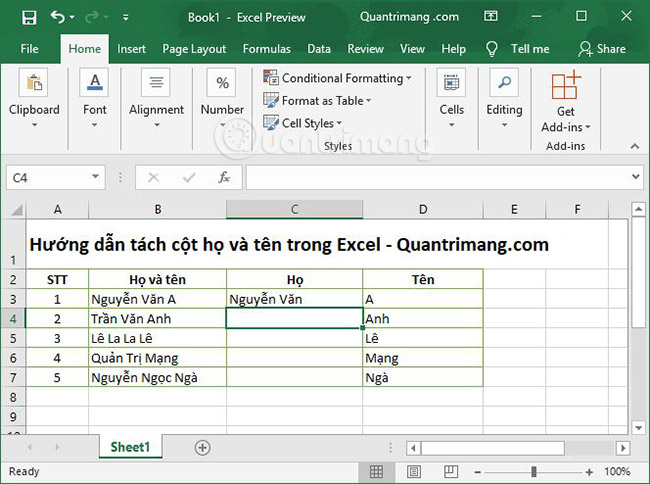Collapse the ribbon with the caret
Image resolution: width=650 pixels, height=484 pixels.
(634, 146)
